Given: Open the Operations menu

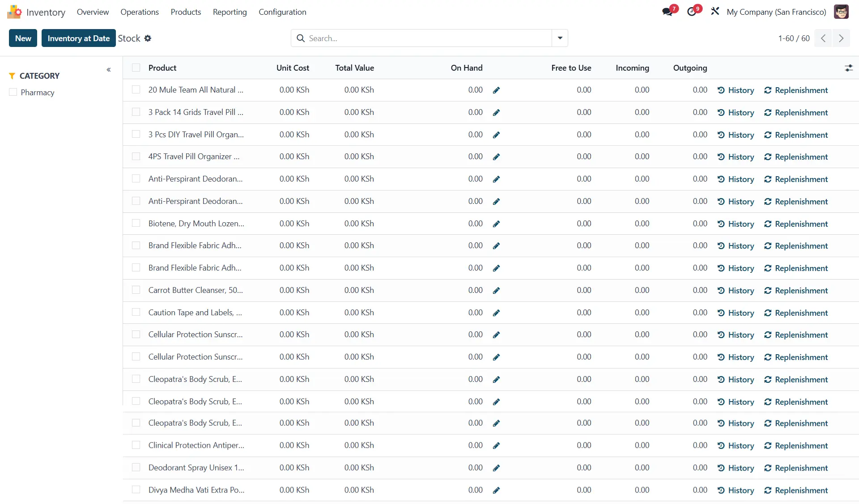Looking at the screenshot, I should point(140,12).
